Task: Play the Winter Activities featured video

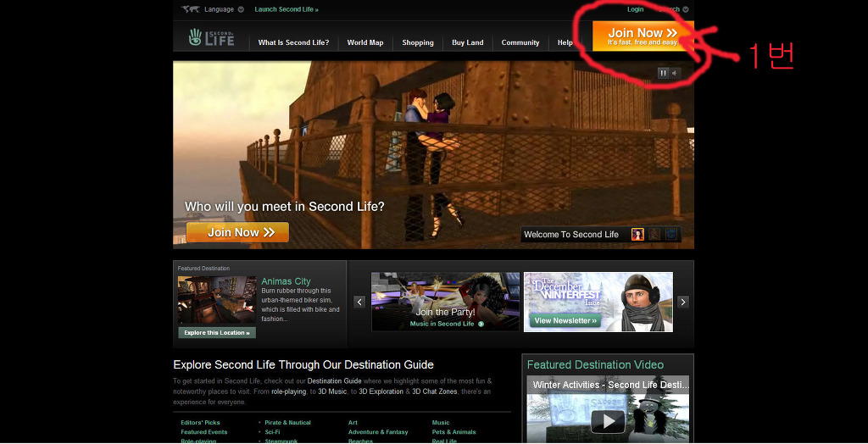Action: (x=609, y=421)
